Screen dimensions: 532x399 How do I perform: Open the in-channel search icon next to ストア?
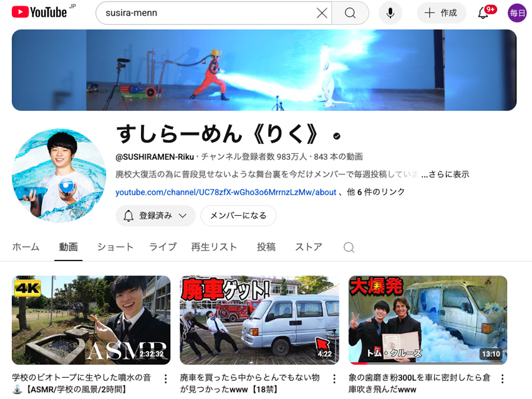click(x=349, y=247)
